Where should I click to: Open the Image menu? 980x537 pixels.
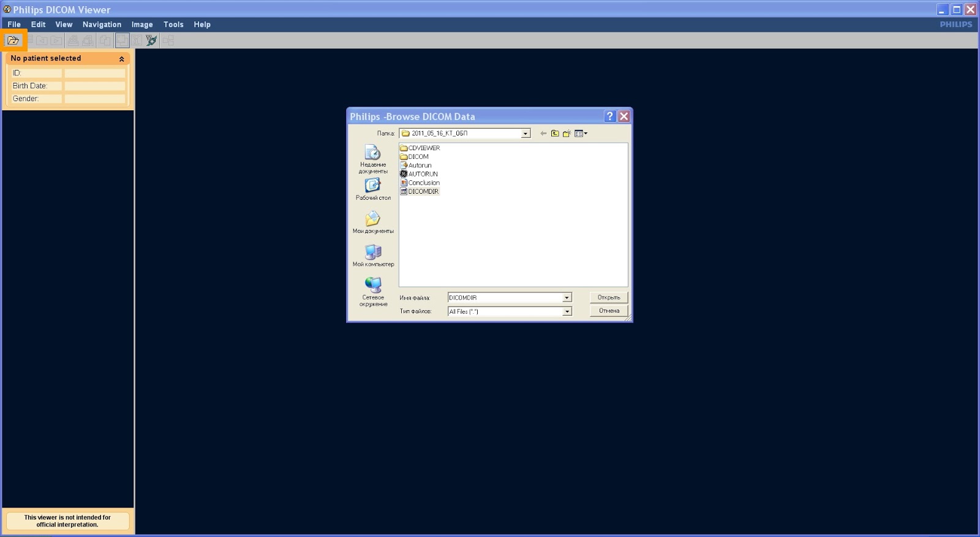[142, 25]
